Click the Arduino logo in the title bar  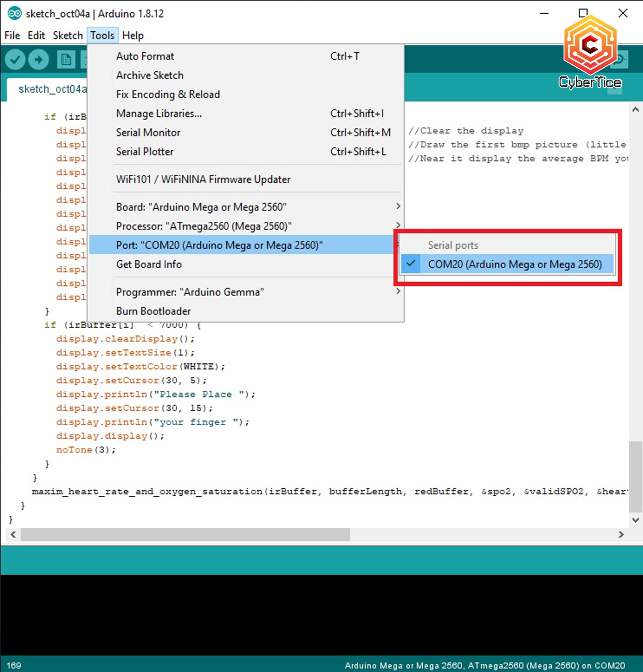coord(14,13)
